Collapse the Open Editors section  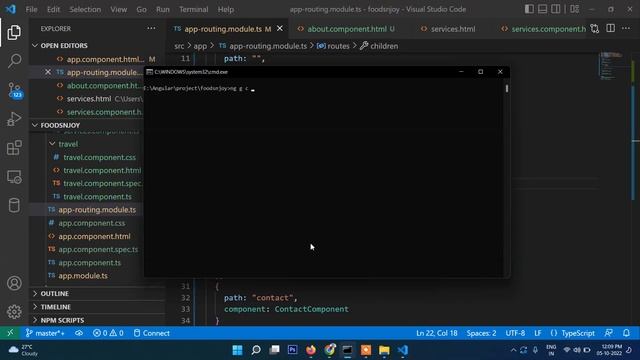(x=64, y=45)
